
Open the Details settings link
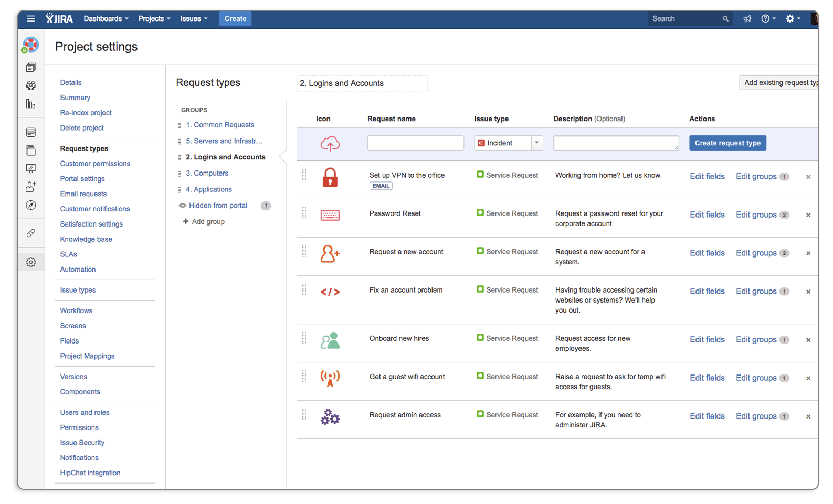71,83
